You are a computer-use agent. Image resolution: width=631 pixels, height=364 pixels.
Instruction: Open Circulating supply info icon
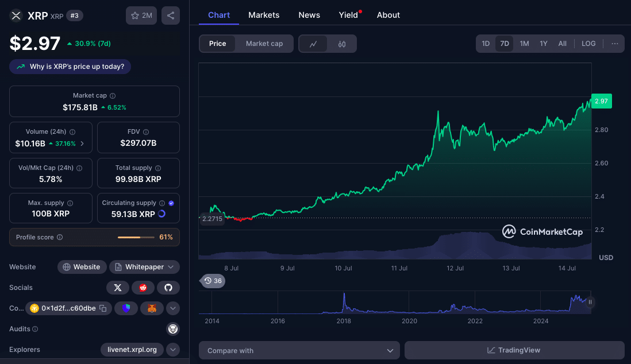162,203
